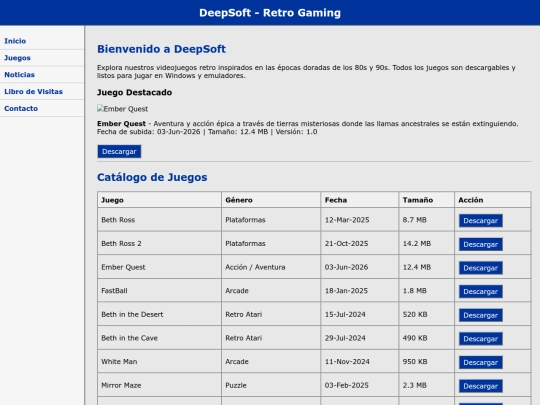The width and height of the screenshot is (540, 405).
Task: Download Ember Quest in catalog row
Action: 480,268
